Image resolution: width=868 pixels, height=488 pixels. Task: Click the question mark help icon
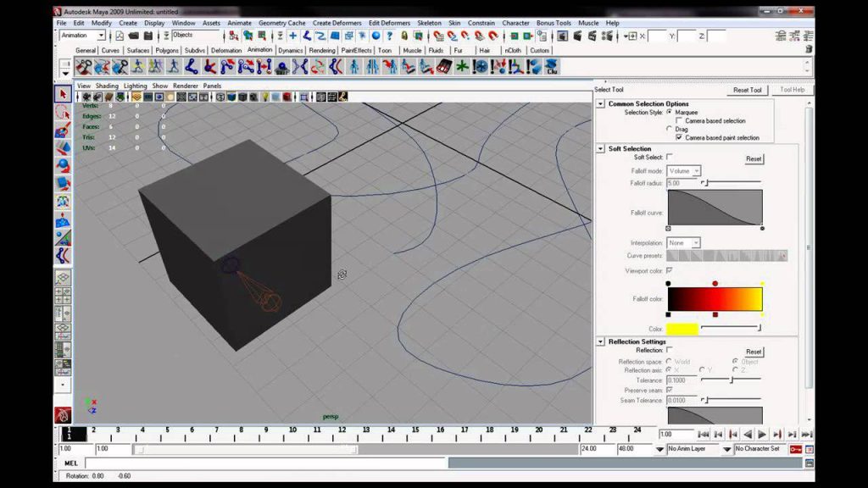tap(390, 36)
